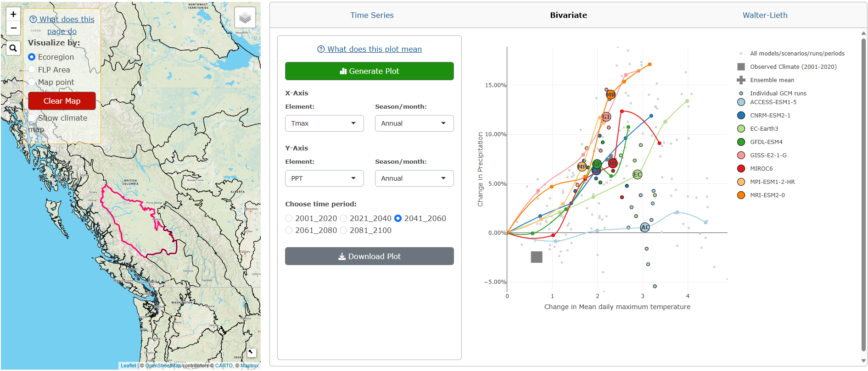Switch to the Bivariate tab
The height and width of the screenshot is (371, 868).
click(x=568, y=15)
